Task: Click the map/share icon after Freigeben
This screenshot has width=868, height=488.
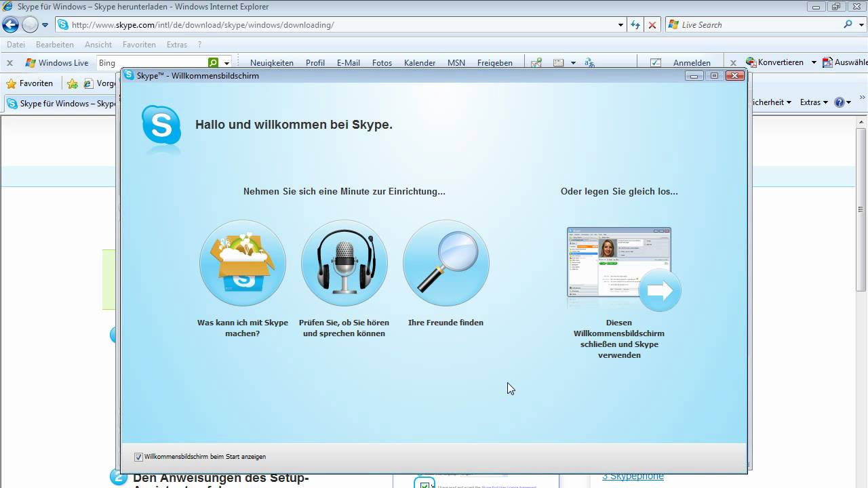Action: (536, 62)
